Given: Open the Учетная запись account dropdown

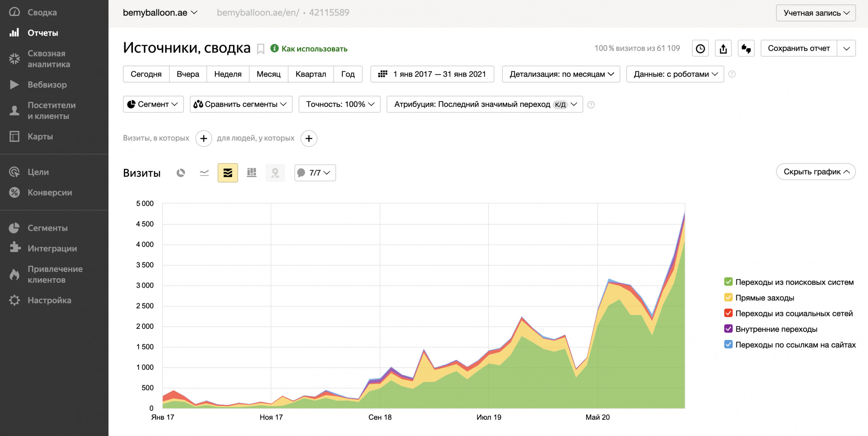Looking at the screenshot, I should 816,13.
